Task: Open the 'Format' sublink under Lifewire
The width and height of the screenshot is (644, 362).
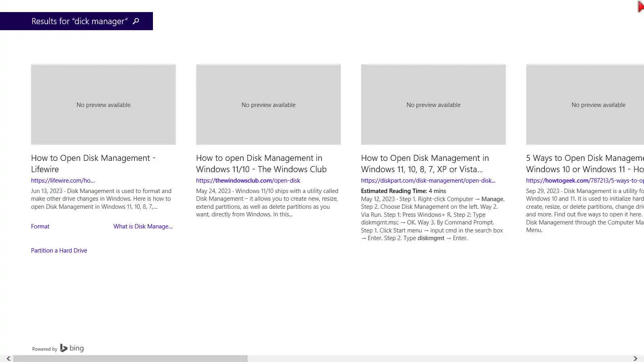Action: point(40,226)
